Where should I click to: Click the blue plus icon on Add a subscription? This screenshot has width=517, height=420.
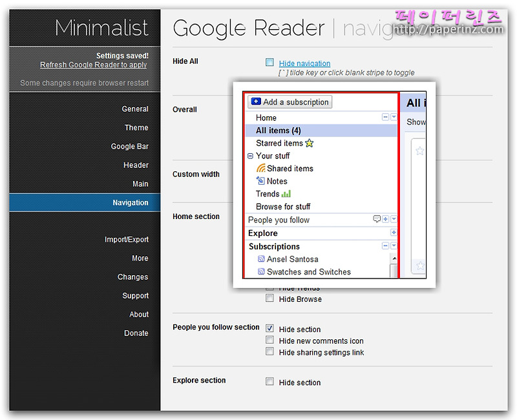(x=256, y=101)
